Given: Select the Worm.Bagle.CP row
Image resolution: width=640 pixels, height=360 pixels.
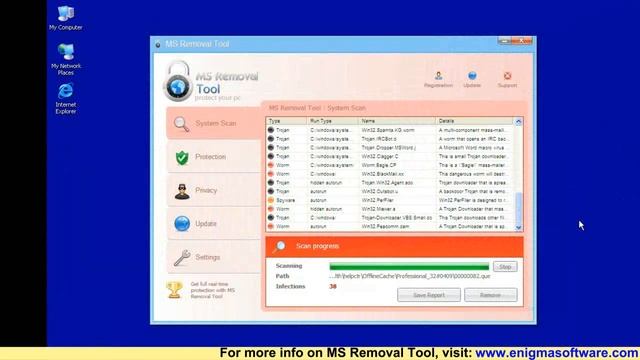Looking at the screenshot, I should (x=390, y=165).
